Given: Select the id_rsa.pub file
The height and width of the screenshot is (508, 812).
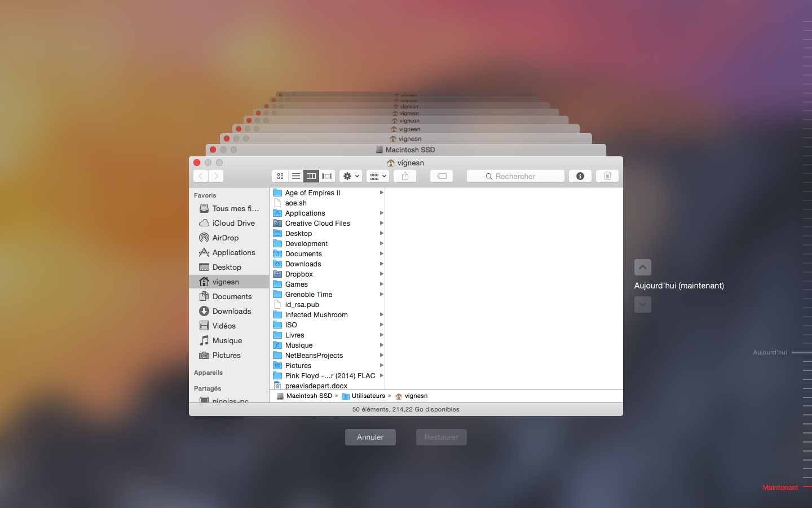Looking at the screenshot, I should tap(328, 304).
